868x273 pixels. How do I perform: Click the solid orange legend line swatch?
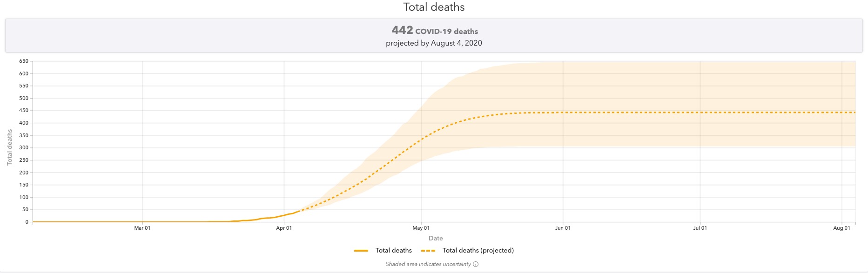[x=361, y=251]
